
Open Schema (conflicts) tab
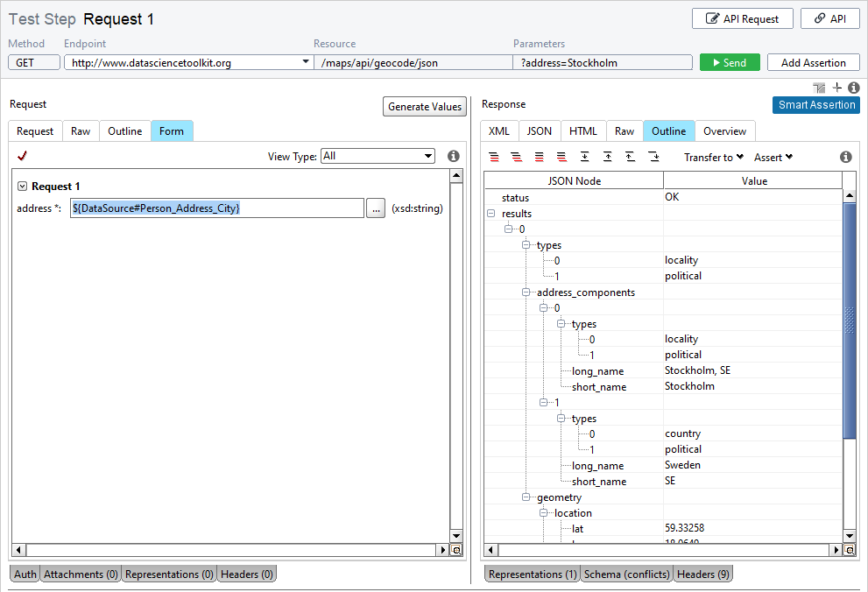point(626,574)
